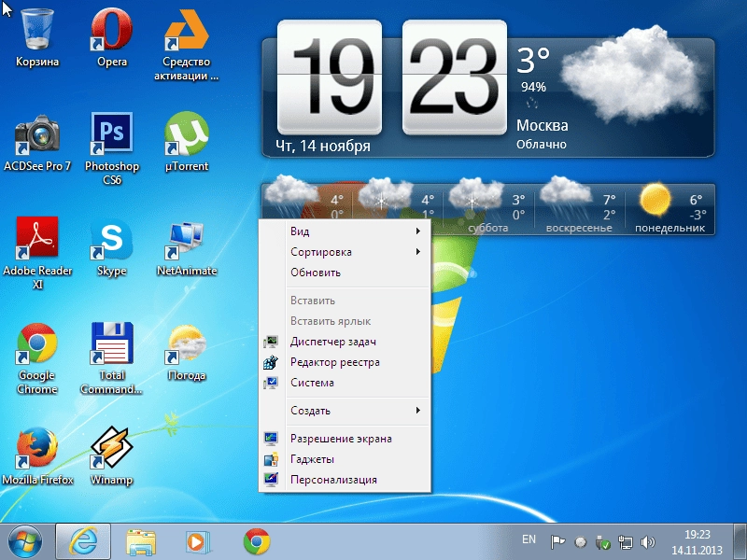The width and height of the screenshot is (747, 560).
Task: Click the Москва city name in weather widget
Action: click(x=543, y=126)
